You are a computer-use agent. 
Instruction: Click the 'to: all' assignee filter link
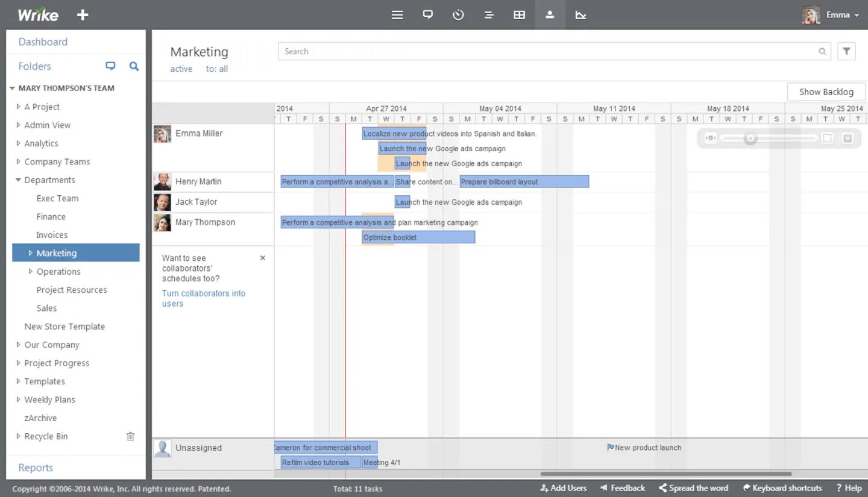coord(217,69)
